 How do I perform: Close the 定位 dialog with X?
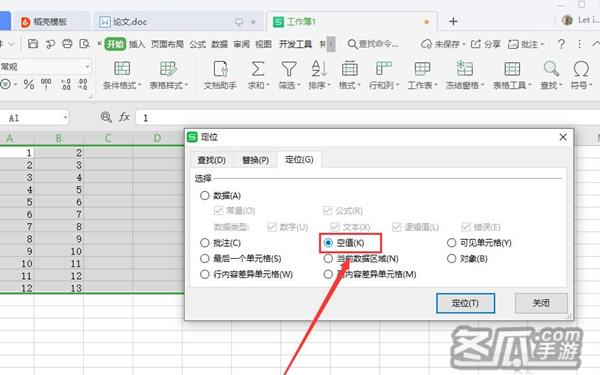563,137
